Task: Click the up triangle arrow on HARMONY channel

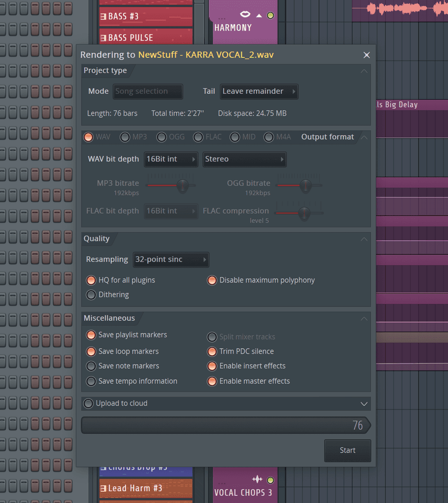Action: (259, 15)
